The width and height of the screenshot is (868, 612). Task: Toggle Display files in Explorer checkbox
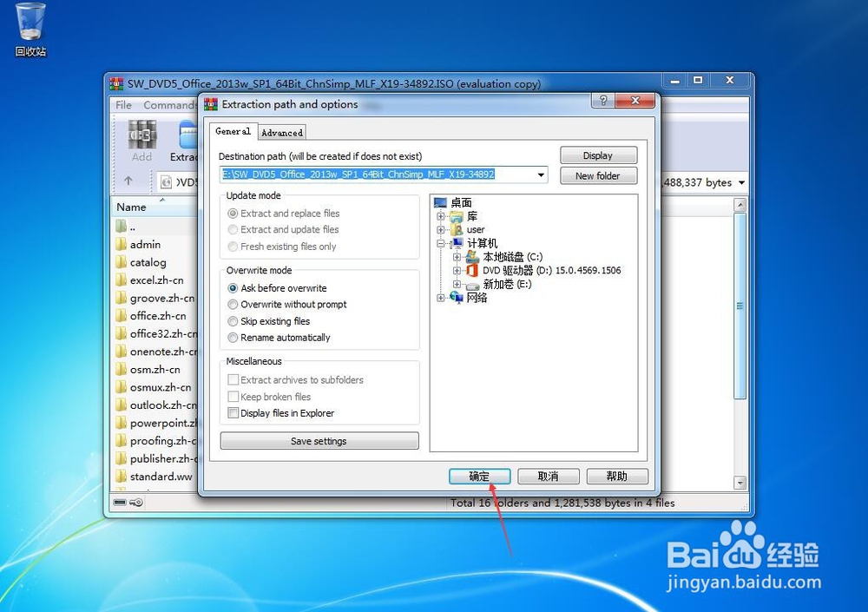pos(233,413)
